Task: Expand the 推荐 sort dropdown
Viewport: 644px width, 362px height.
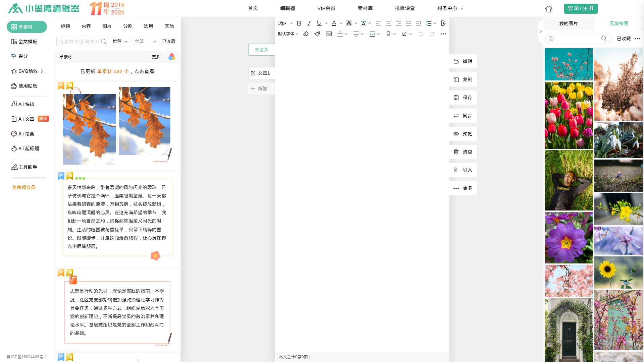Action: pos(120,42)
